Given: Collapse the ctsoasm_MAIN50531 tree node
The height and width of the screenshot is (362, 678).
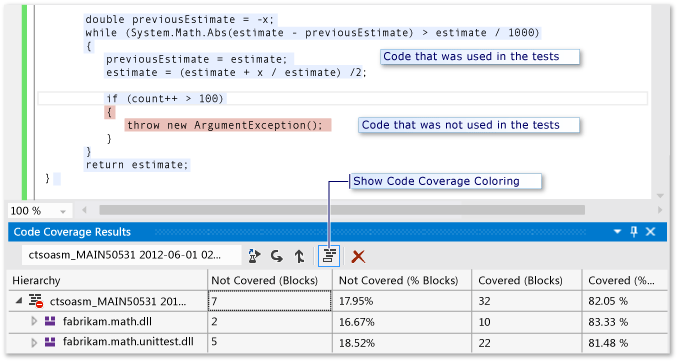Looking at the screenshot, I should coord(19,300).
